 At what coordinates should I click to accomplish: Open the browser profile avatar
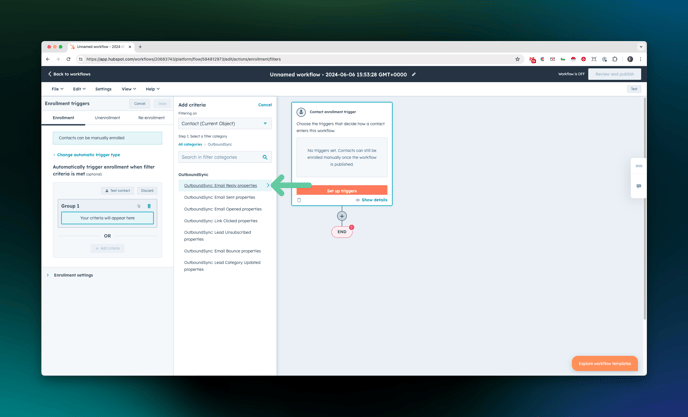[x=630, y=59]
